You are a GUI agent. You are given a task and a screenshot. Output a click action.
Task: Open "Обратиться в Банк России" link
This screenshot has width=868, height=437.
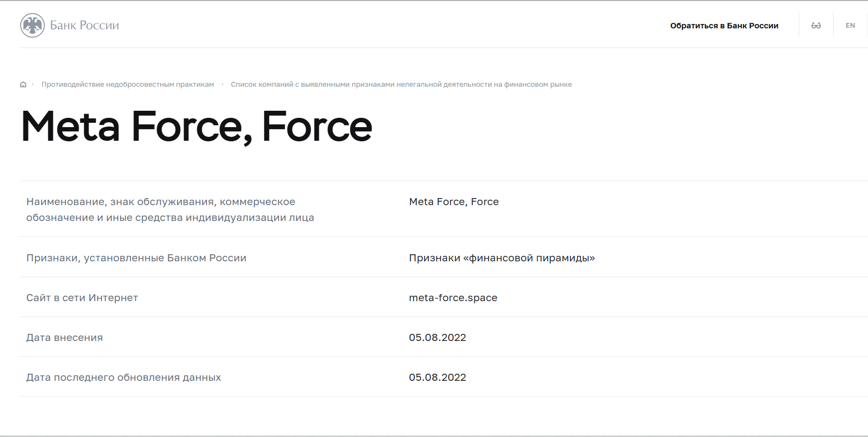click(x=724, y=26)
